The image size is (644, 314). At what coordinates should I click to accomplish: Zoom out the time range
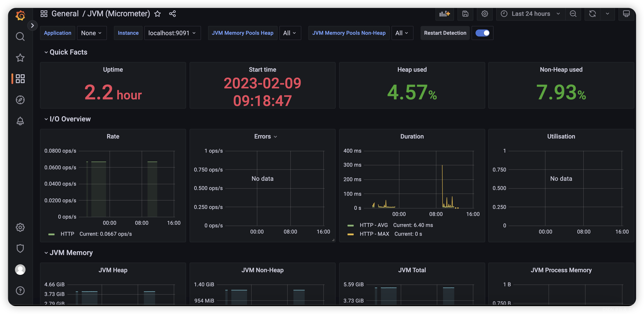tap(573, 14)
